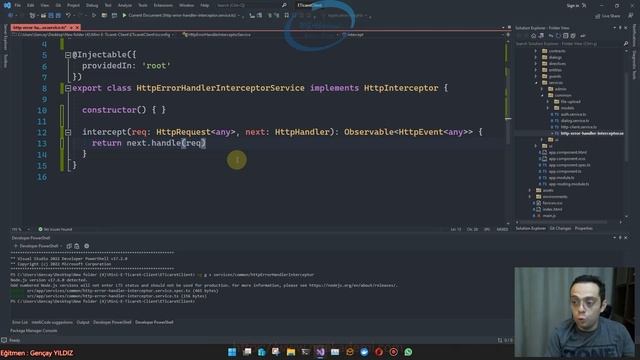640x360 pixels.
Task: Expand the directives folder
Action: 536,64
